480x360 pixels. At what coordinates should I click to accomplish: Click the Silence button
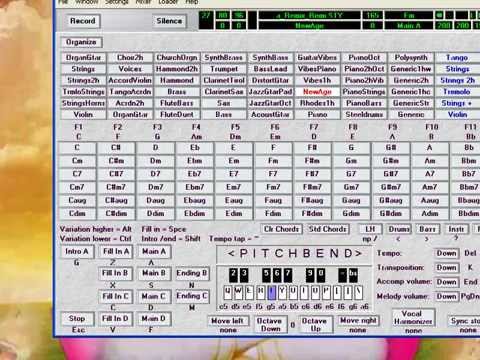coord(169,21)
